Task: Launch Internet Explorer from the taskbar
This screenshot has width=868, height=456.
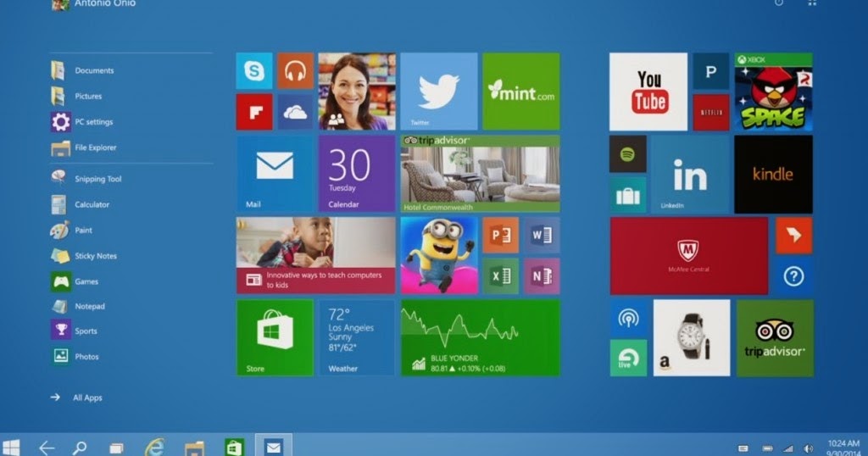Action: (x=155, y=447)
